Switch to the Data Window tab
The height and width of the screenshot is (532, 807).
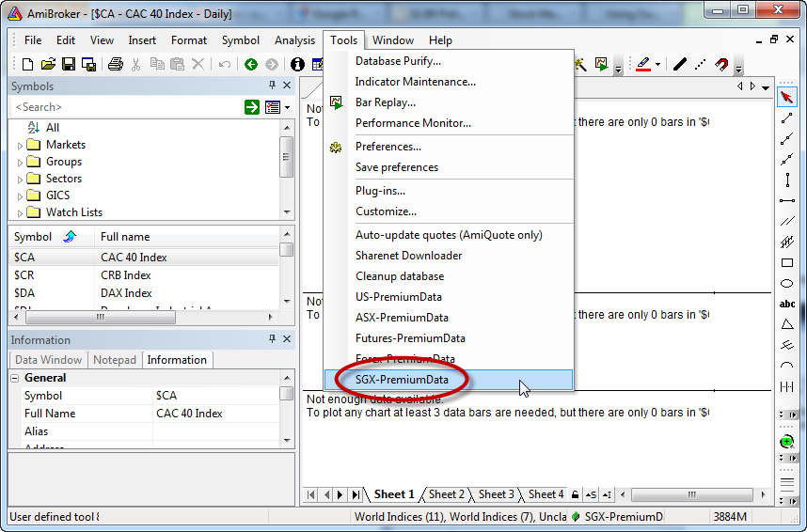(48, 360)
